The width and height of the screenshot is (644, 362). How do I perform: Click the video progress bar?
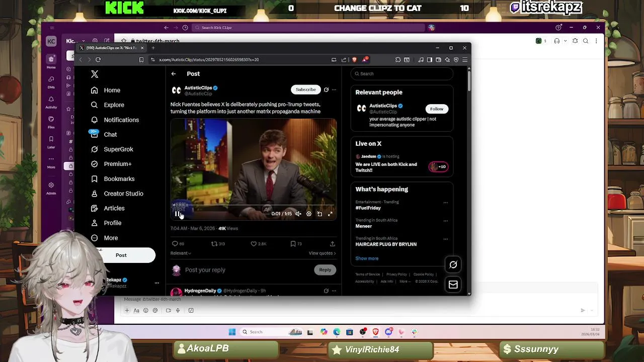pos(253,206)
